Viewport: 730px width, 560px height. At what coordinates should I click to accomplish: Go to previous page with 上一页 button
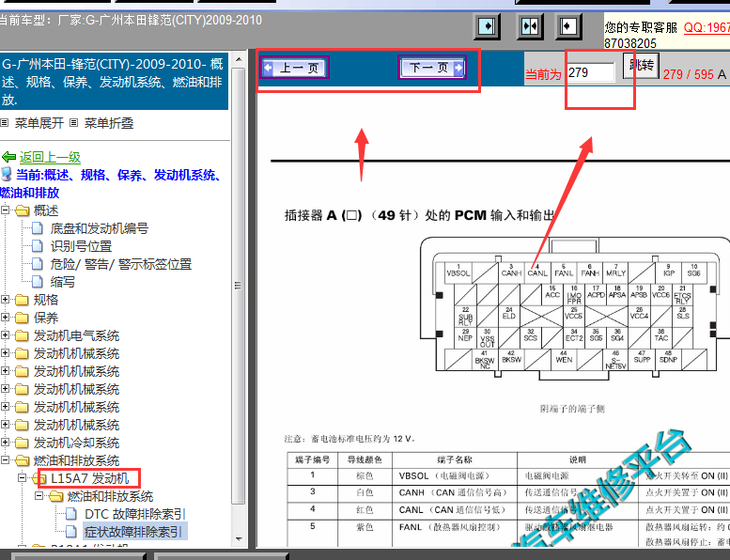295,68
